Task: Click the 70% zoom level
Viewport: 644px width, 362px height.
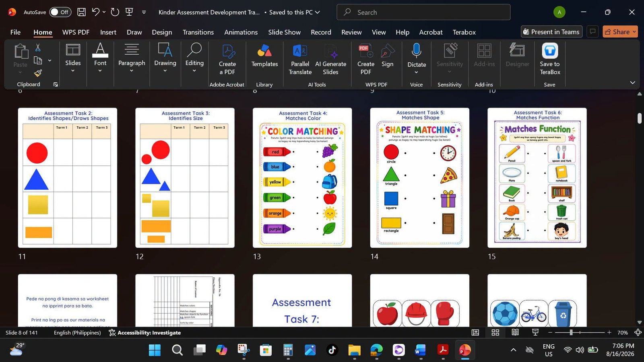Action: (623, 333)
